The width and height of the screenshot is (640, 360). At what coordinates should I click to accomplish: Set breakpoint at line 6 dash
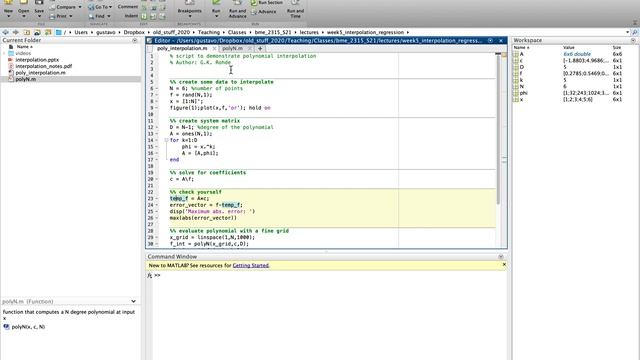[x=157, y=89]
